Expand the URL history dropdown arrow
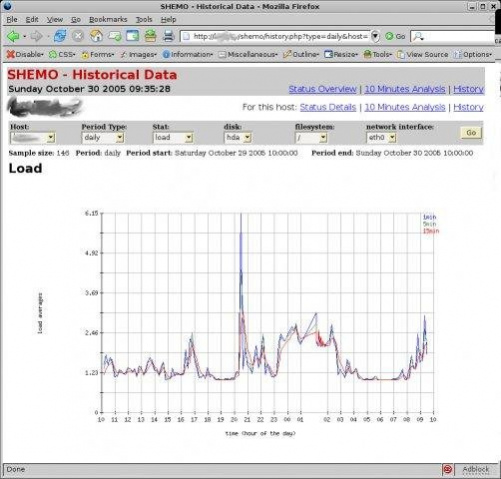Screen dimensions: 501x479 (x=375, y=36)
